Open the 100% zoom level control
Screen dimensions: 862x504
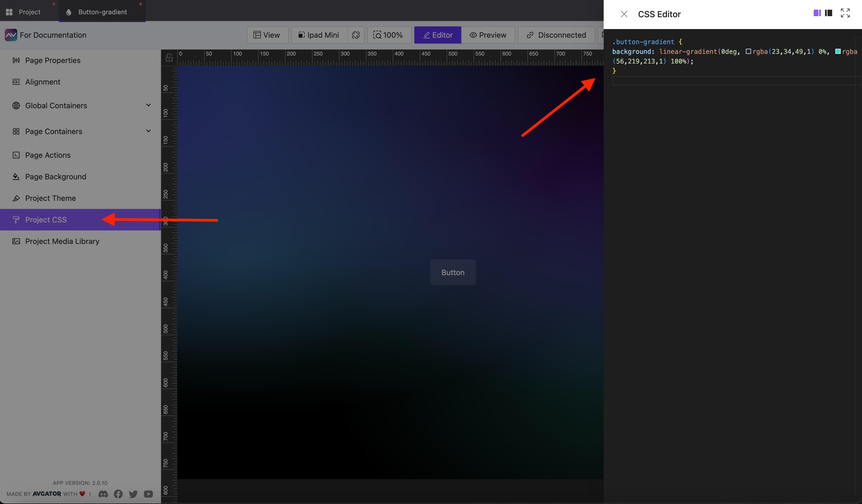[x=389, y=35]
